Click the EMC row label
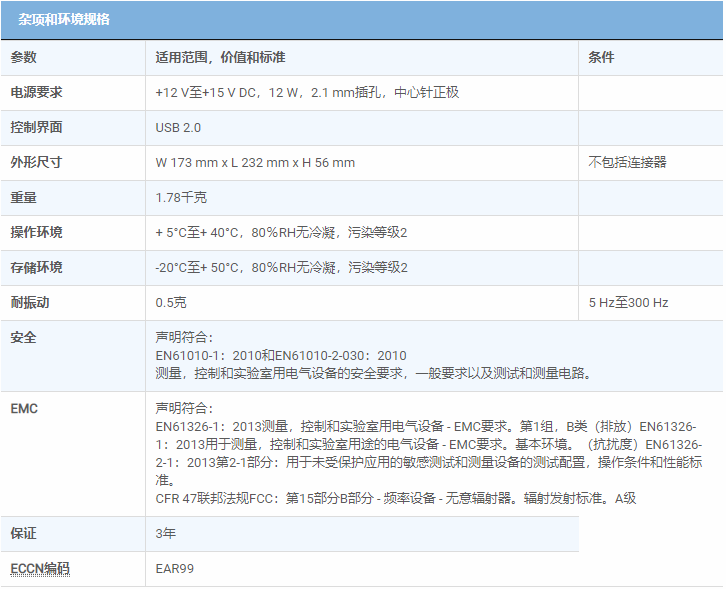The image size is (726, 589). [x=24, y=409]
